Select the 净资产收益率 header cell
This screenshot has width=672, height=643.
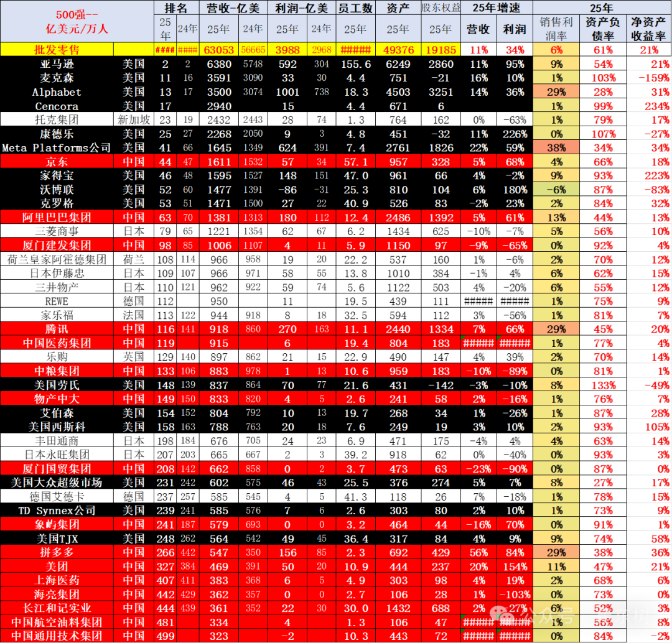[648, 29]
